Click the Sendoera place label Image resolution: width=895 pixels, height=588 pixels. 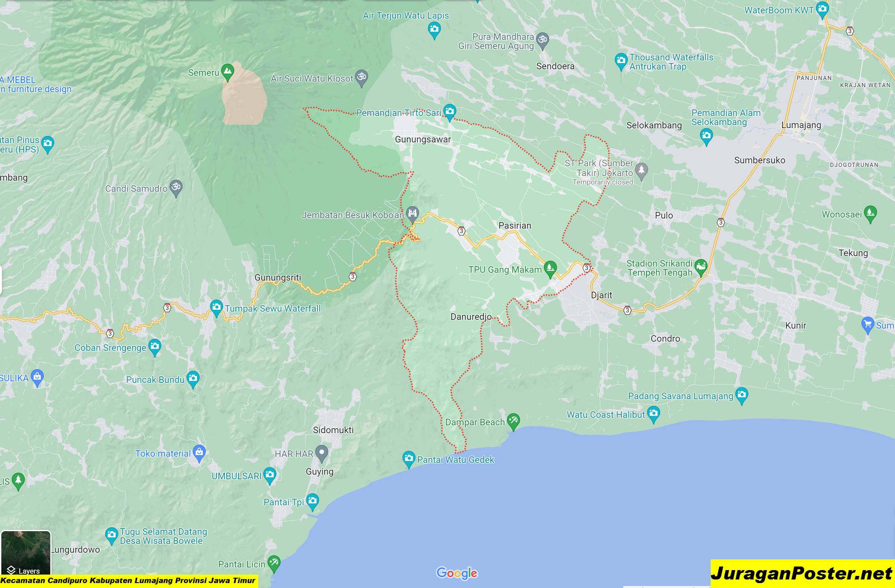(555, 66)
